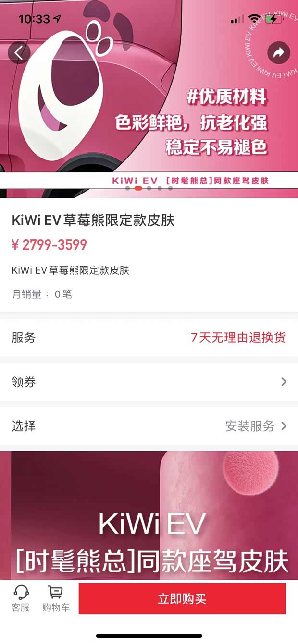The width and height of the screenshot is (298, 644).
Task: Open the 服务 row
Action: pyautogui.click(x=149, y=338)
